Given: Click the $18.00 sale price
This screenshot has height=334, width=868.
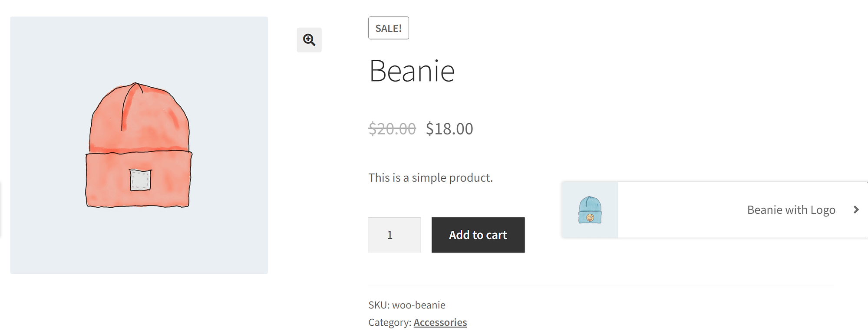Looking at the screenshot, I should pyautogui.click(x=449, y=129).
